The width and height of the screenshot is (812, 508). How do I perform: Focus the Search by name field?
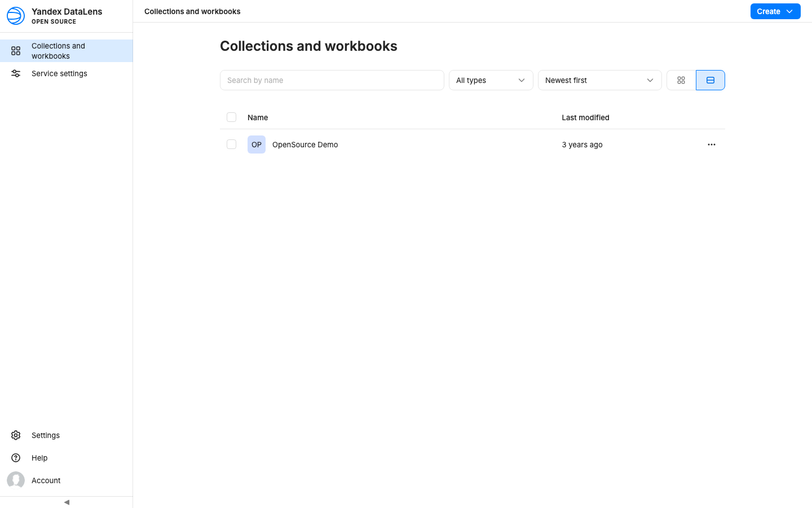coord(332,80)
